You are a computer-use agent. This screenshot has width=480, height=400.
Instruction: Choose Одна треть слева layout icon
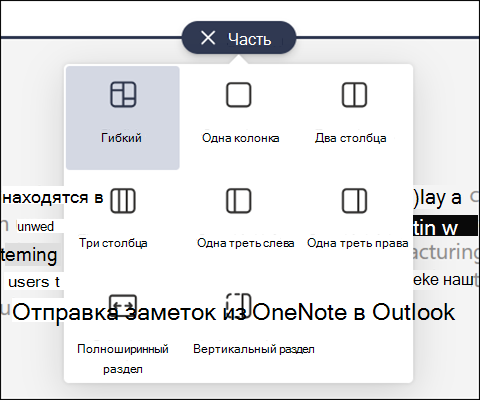coord(239,201)
